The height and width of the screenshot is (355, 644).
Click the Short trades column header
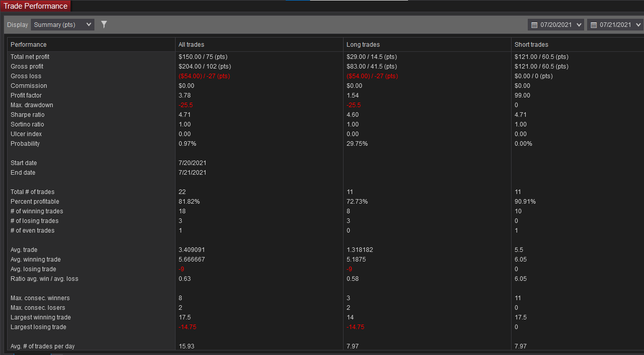(x=531, y=45)
